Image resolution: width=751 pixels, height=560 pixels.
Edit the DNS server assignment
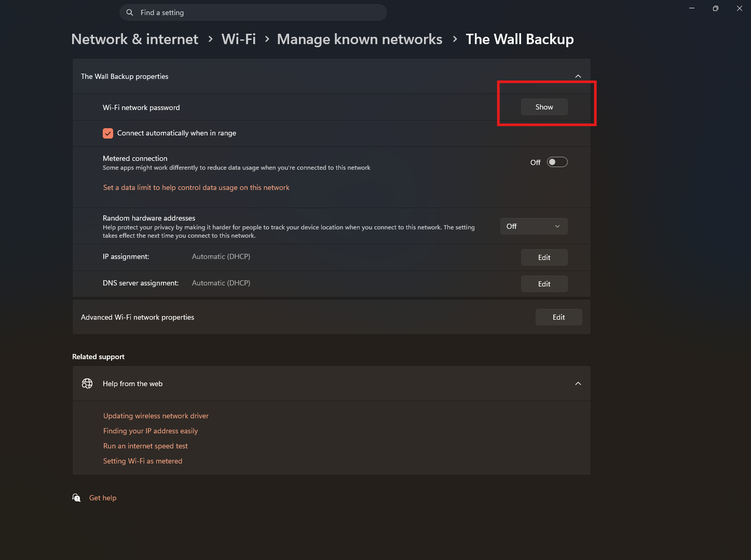(544, 284)
